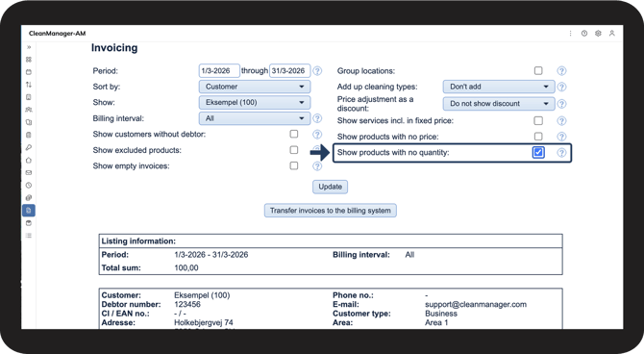Click the clipboard sidebar icon
The image size is (644, 354).
point(29,135)
